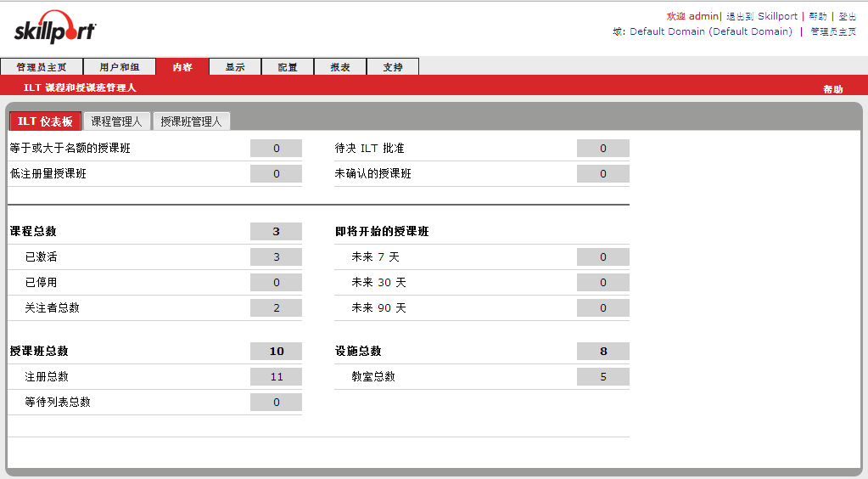Select the ILT 仪表板 sub-tab
The height and width of the screenshot is (479, 868).
pos(45,121)
